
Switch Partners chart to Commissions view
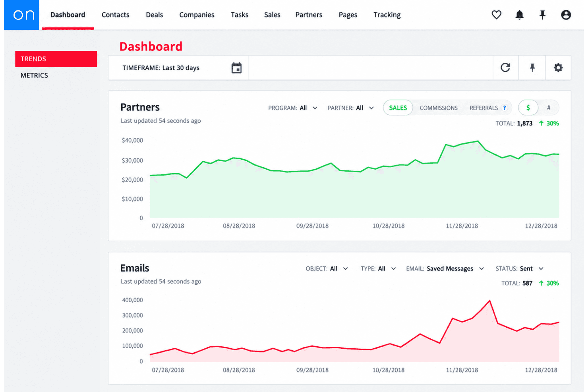(439, 108)
